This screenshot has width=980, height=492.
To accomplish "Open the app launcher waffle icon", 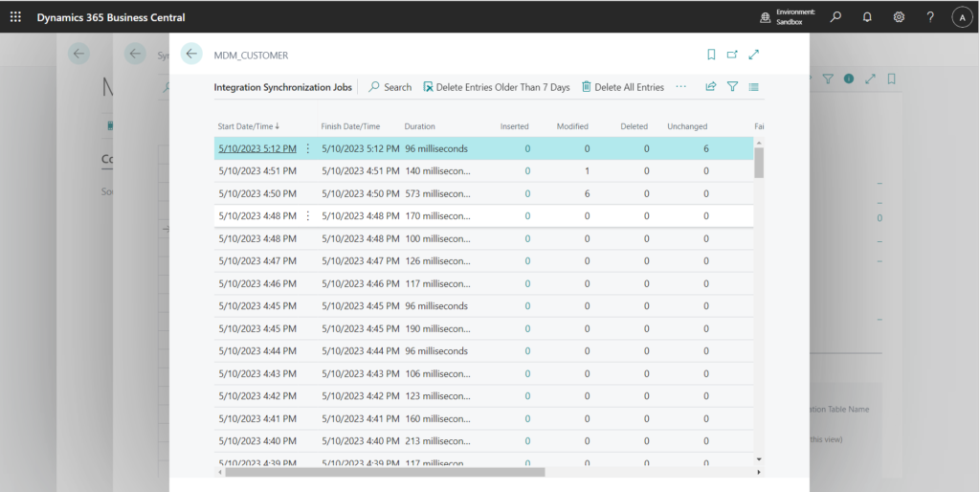I will (x=15, y=17).
